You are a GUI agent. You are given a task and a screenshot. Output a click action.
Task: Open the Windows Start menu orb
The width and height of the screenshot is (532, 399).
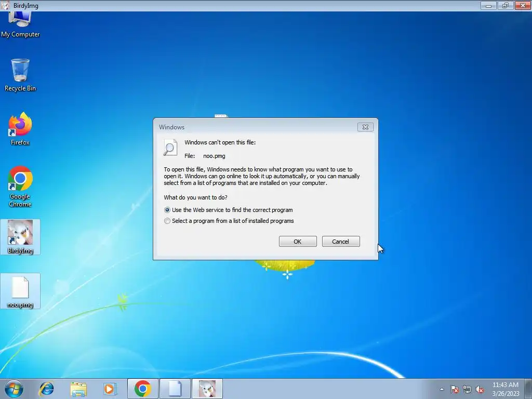14,389
